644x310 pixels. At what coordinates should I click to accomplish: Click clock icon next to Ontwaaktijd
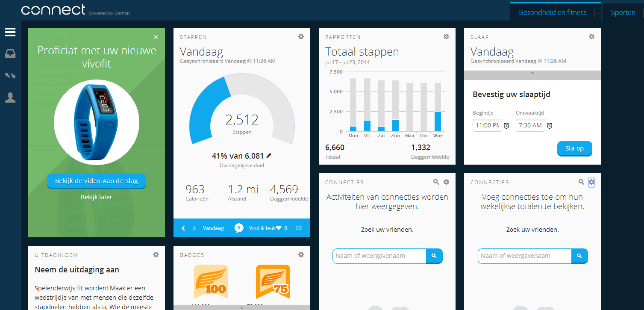tap(550, 126)
